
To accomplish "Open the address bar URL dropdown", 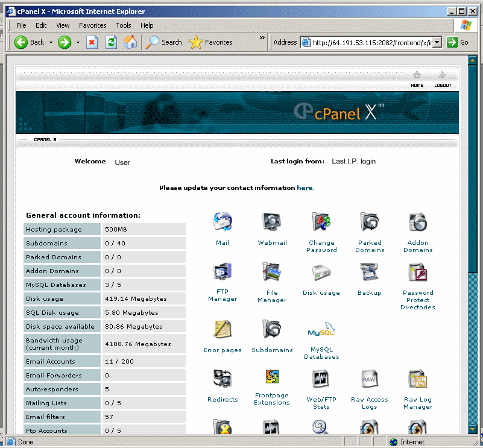I will pyautogui.click(x=437, y=42).
